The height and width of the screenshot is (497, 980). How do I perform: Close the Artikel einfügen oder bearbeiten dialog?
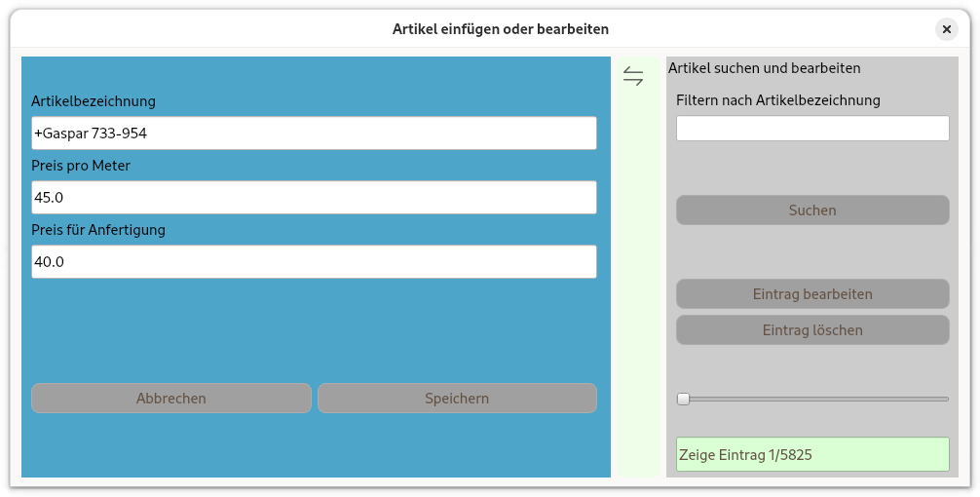(x=946, y=29)
